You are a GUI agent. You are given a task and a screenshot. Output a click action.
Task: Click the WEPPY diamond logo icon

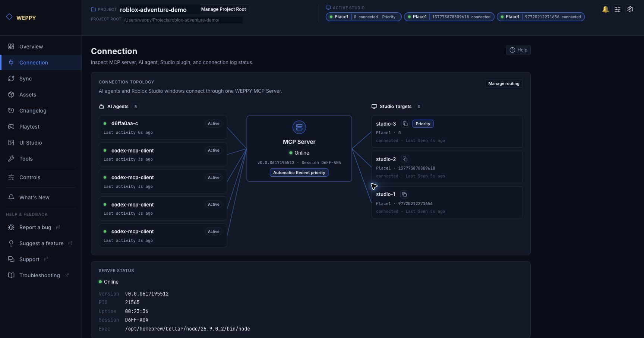(x=9, y=17)
